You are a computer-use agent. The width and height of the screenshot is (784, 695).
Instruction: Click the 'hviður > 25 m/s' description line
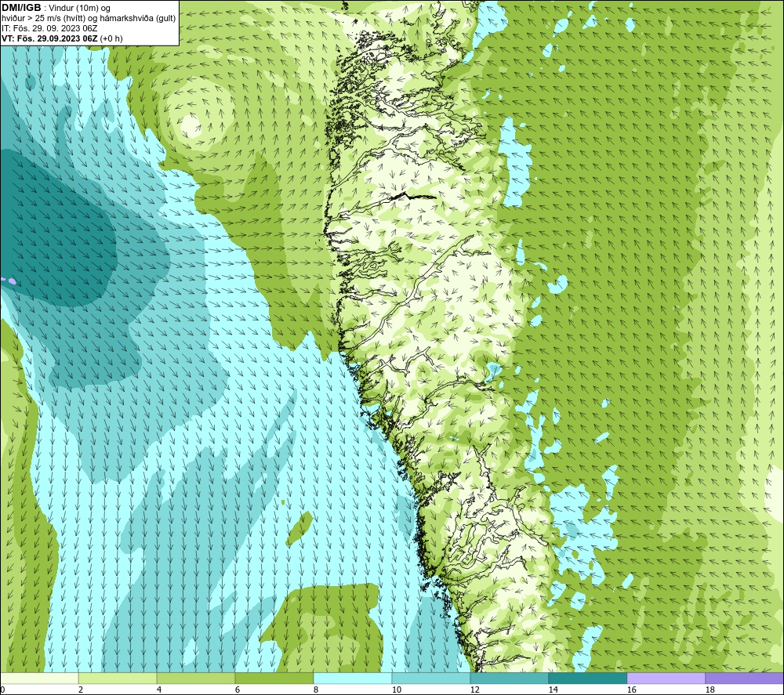point(89,19)
